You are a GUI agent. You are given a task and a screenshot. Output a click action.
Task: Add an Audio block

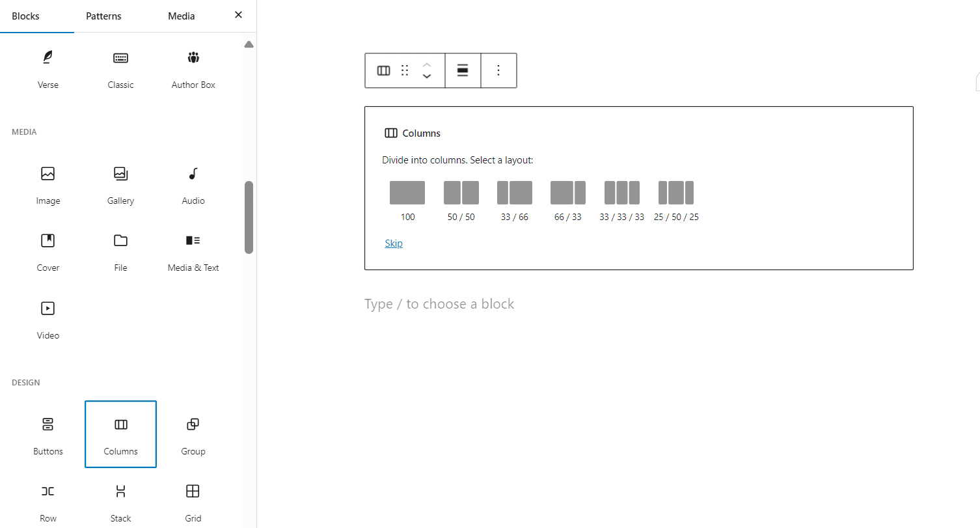coord(193,186)
